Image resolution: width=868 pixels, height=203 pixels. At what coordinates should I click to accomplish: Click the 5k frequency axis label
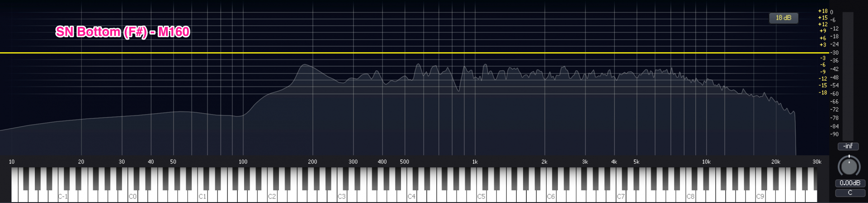tap(637, 161)
